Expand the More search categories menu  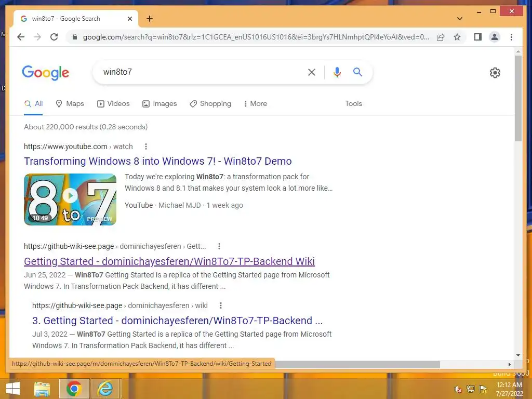(256, 104)
